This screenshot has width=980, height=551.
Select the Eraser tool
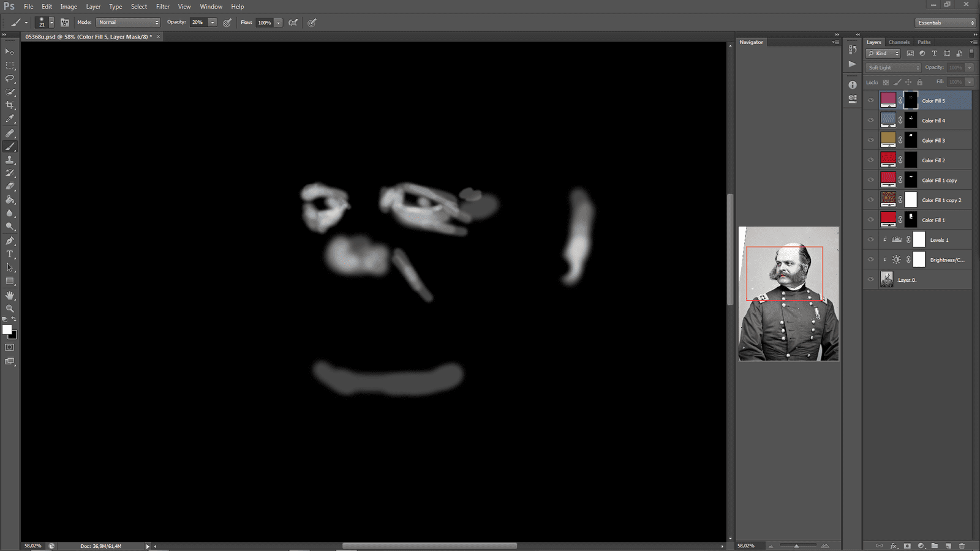point(10,186)
